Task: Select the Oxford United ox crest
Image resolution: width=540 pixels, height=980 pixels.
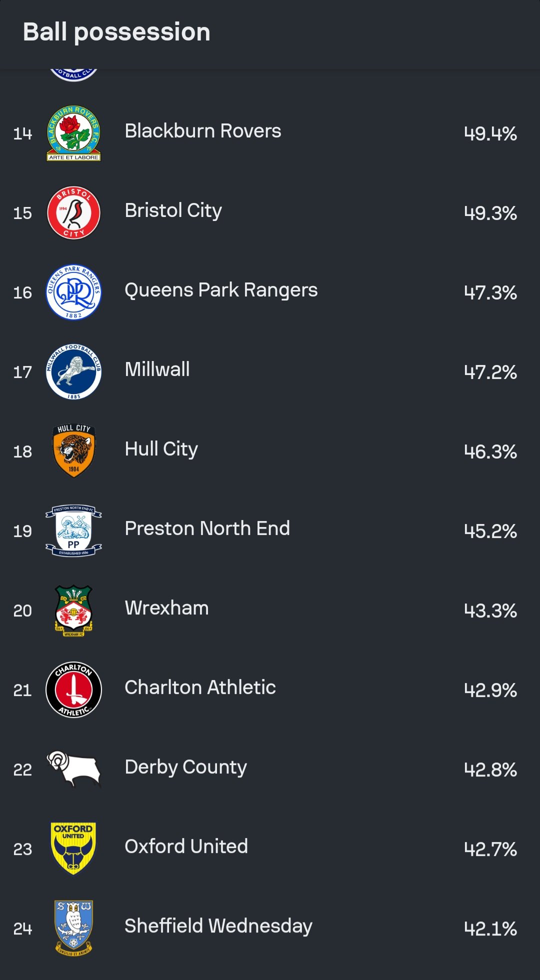Action: 73,848
